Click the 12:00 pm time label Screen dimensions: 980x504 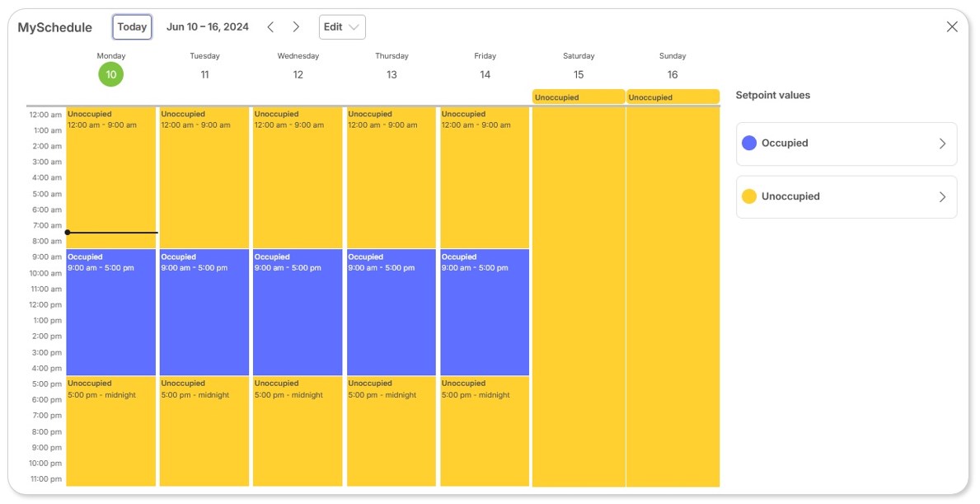click(x=45, y=304)
